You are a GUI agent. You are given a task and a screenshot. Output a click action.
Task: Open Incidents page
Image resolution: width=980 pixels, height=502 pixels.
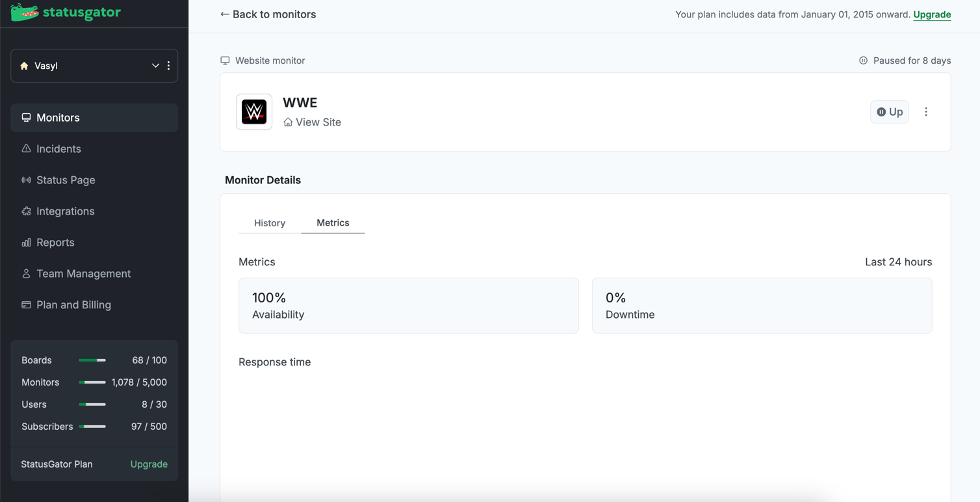click(x=94, y=149)
